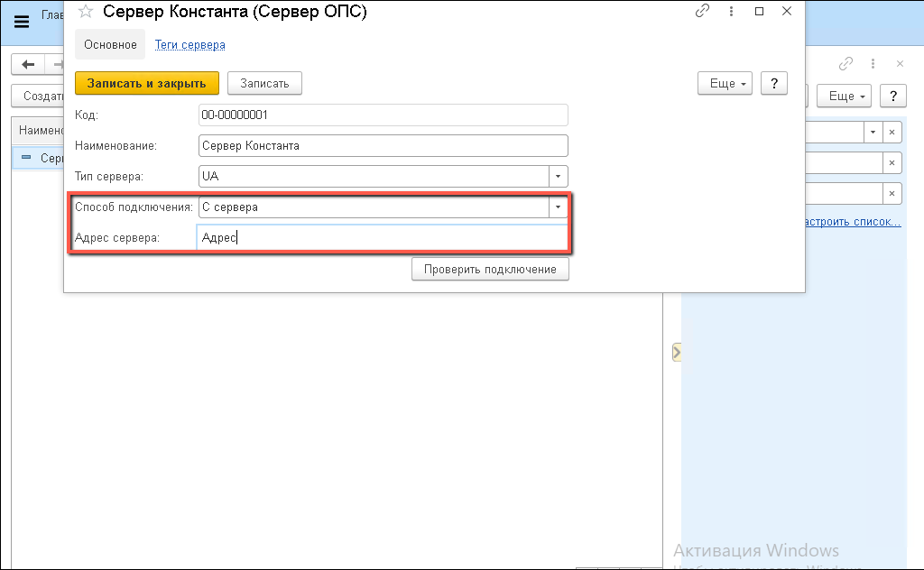
Task: Click help question button in background right panel
Action: [x=893, y=97]
